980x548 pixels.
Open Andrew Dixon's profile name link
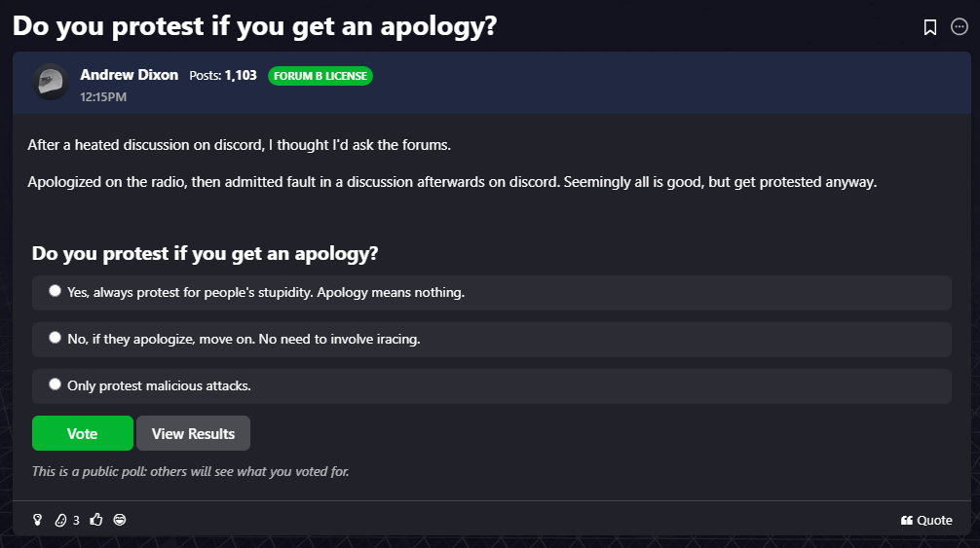pos(129,75)
